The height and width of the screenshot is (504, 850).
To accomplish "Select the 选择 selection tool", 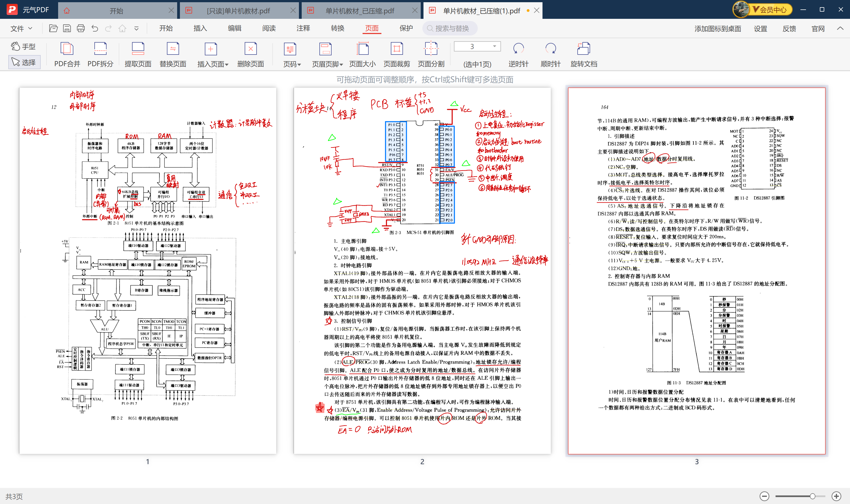I will pos(24,62).
